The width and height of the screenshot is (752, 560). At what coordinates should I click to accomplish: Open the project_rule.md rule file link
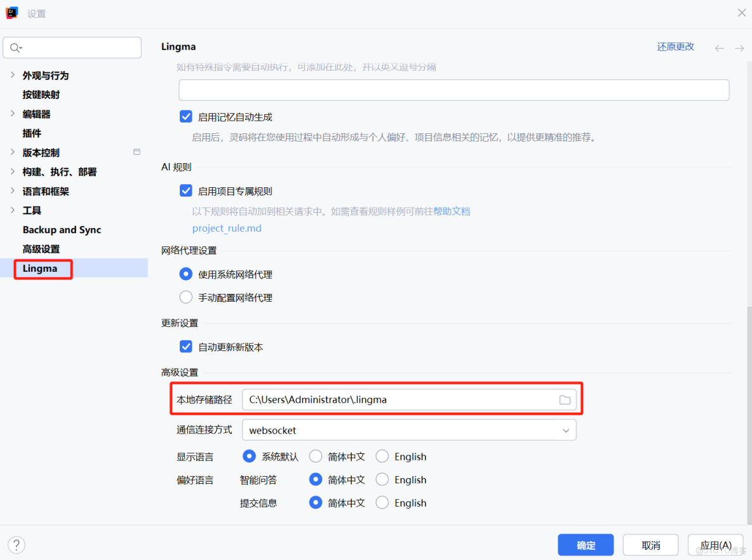tap(227, 228)
